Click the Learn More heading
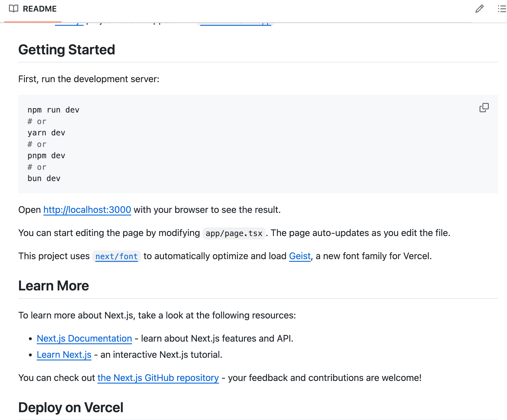507x420 pixels. [x=54, y=286]
